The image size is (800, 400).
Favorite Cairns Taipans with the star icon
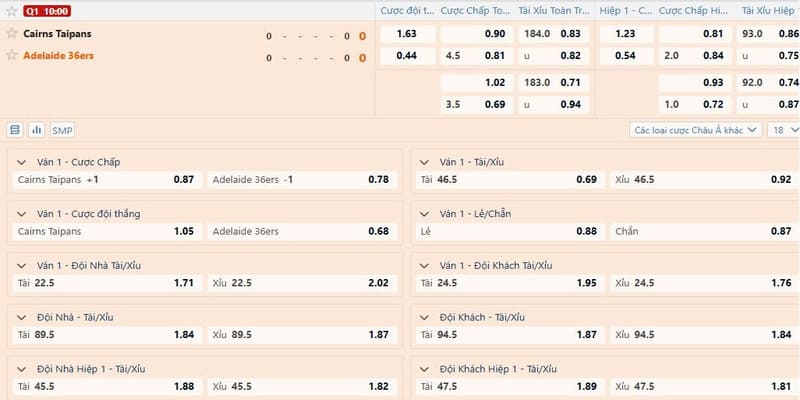12,33
